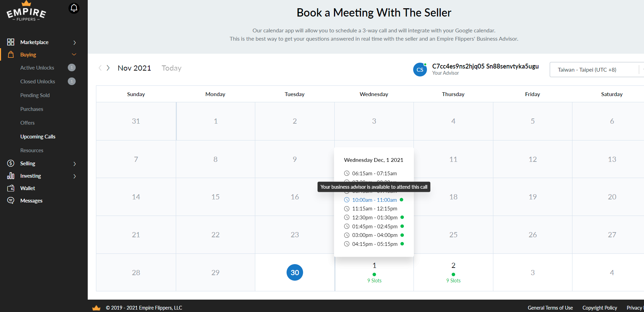Select the 01:45pm - 02:45pm slot
The image size is (644, 312).
375,226
